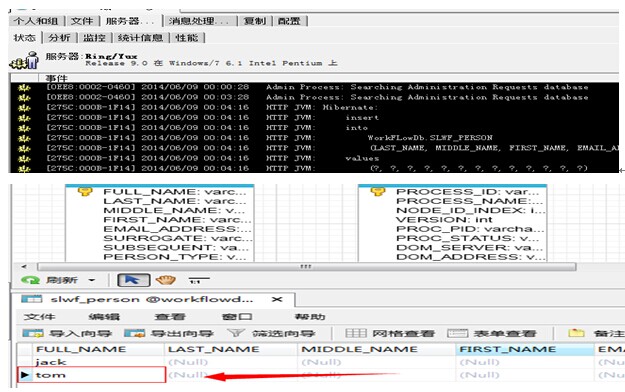Switch to 表单查看 form view

click(492, 333)
